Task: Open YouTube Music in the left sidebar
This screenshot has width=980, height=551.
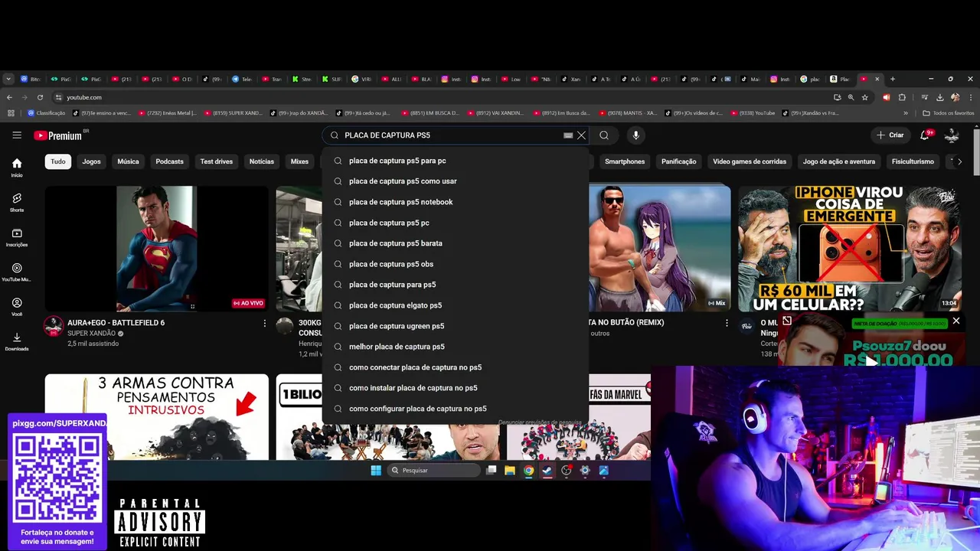Action: [17, 272]
